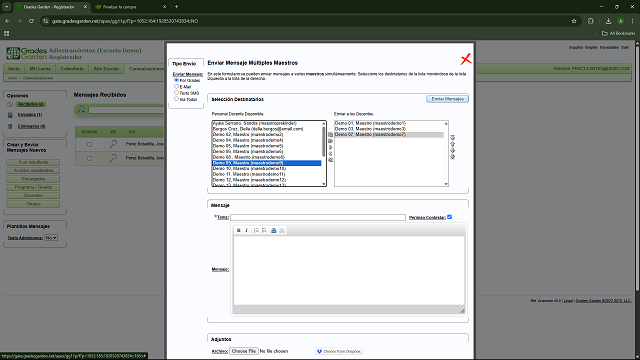Open Texto Admisiones dropdown

pyautogui.click(x=51, y=238)
